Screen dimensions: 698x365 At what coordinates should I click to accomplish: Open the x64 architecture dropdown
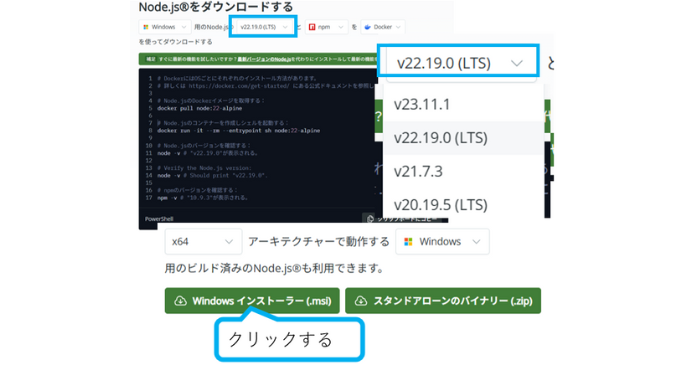point(203,242)
